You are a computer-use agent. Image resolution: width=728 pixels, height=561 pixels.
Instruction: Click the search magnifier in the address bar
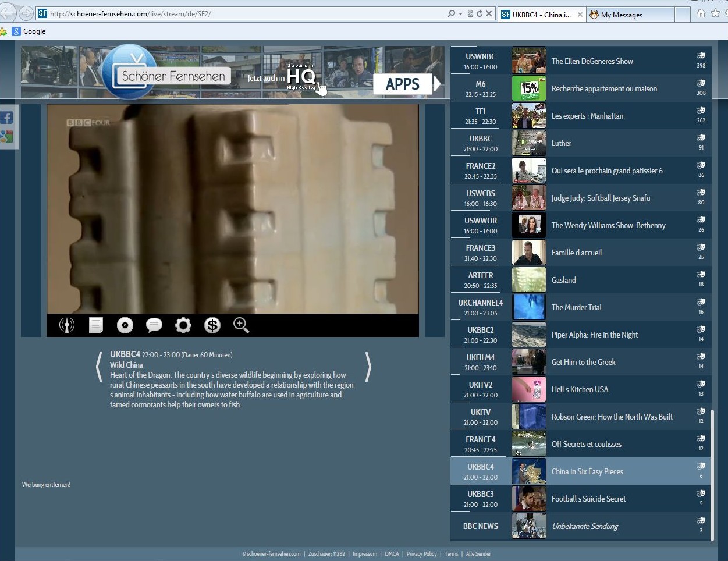point(451,13)
